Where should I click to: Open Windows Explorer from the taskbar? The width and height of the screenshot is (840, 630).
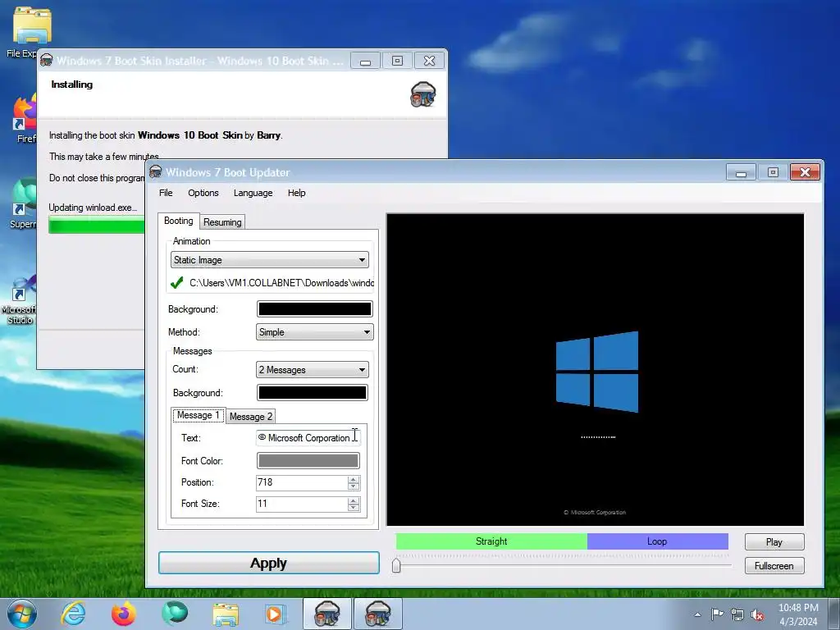point(226,614)
